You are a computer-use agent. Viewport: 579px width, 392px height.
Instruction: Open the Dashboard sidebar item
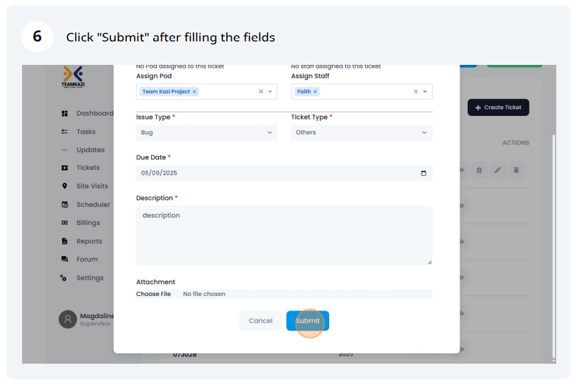click(88, 113)
